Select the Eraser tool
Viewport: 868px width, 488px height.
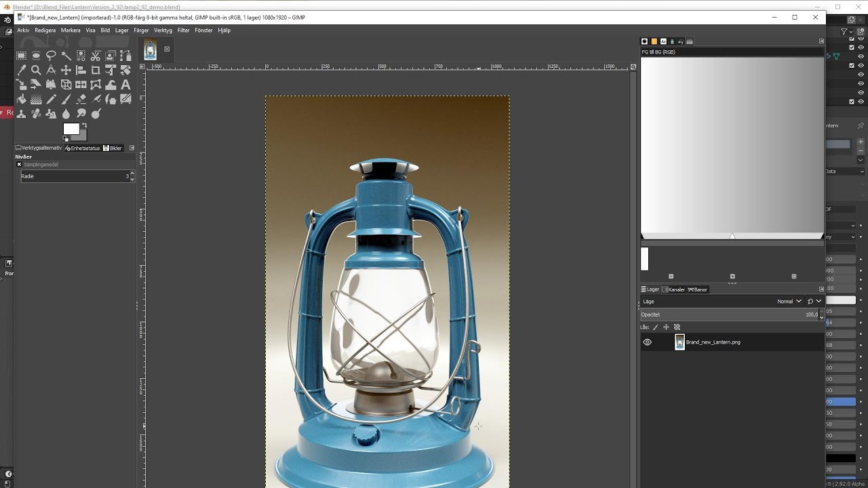coord(81,99)
